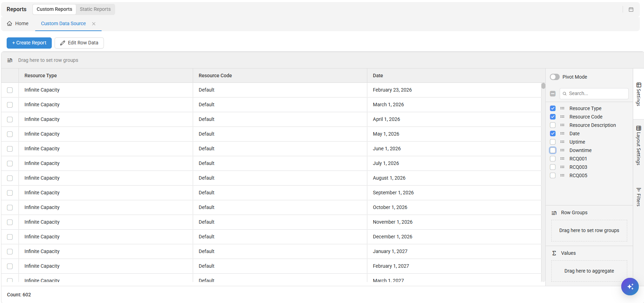Click the column search input field
The image size is (644, 303).
(597, 93)
